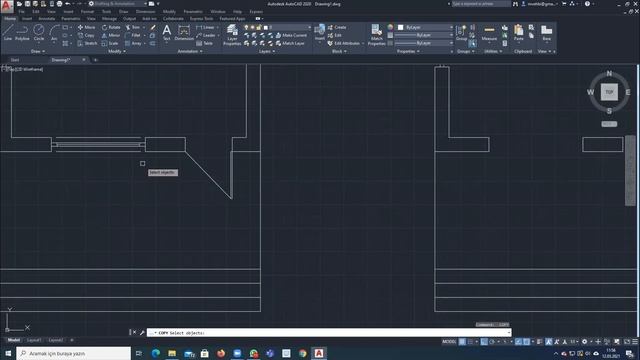Click the Group tool
The height and width of the screenshot is (360, 640).
click(x=461, y=33)
